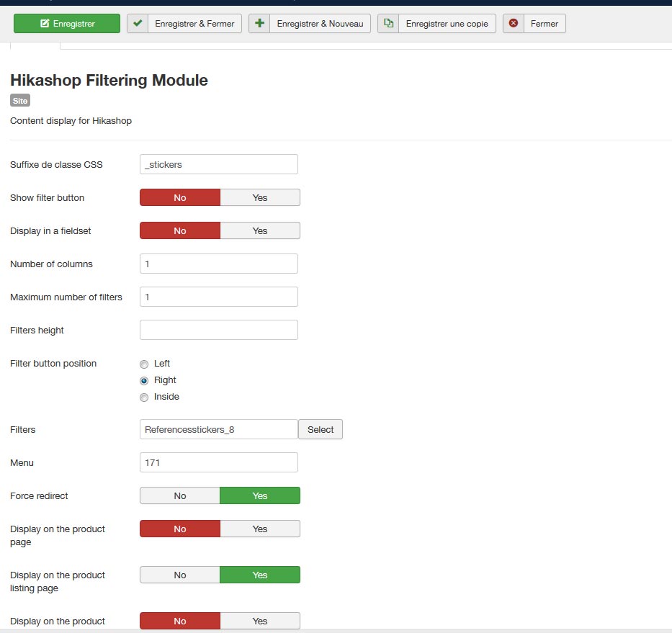Click the Force redirect label
The height and width of the screenshot is (633, 672).
point(39,495)
